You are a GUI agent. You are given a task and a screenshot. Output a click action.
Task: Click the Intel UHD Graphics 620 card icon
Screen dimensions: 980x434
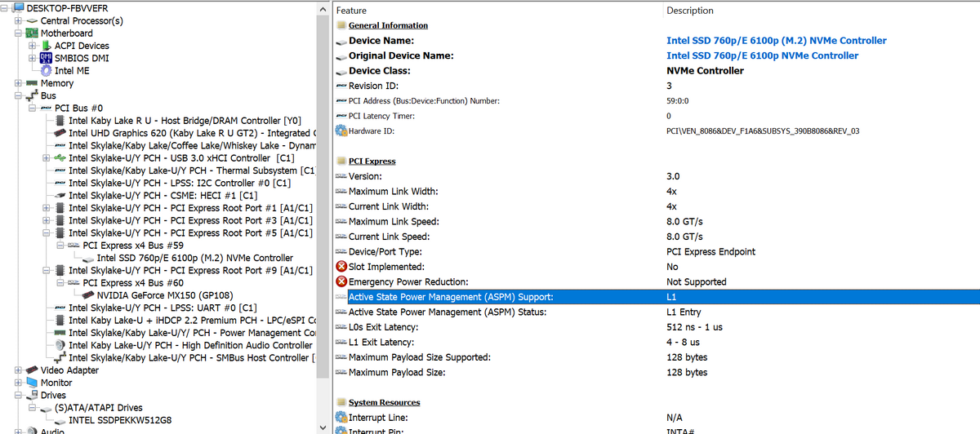(60, 133)
